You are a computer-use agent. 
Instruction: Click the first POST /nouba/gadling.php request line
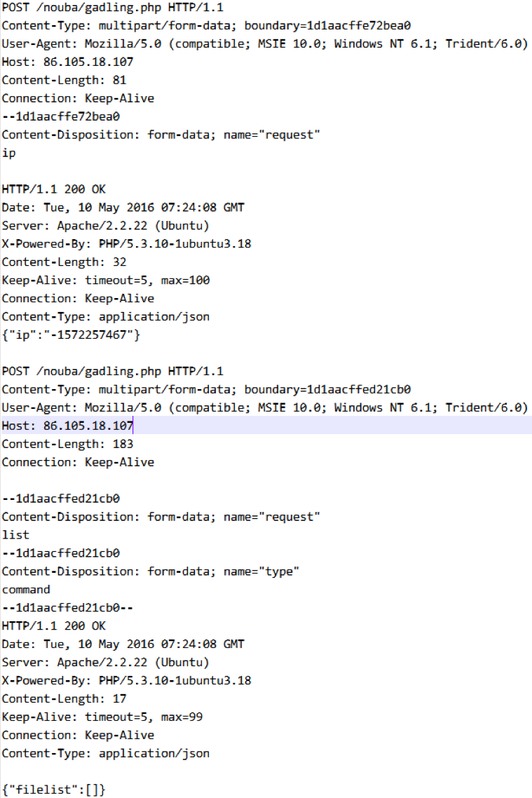point(112,8)
